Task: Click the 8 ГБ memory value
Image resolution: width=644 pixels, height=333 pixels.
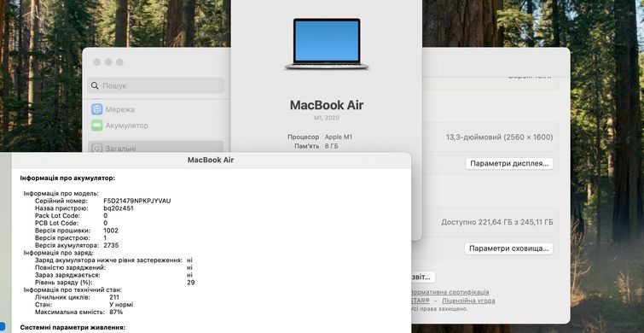Action: pos(332,146)
